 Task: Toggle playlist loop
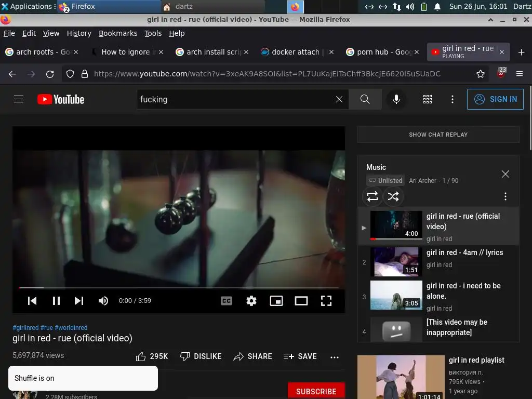coord(372,196)
